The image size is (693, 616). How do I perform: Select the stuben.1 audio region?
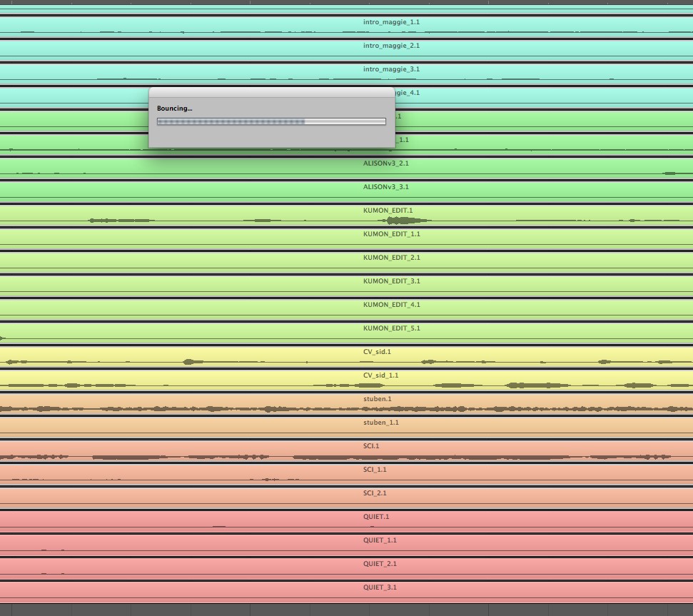point(377,403)
